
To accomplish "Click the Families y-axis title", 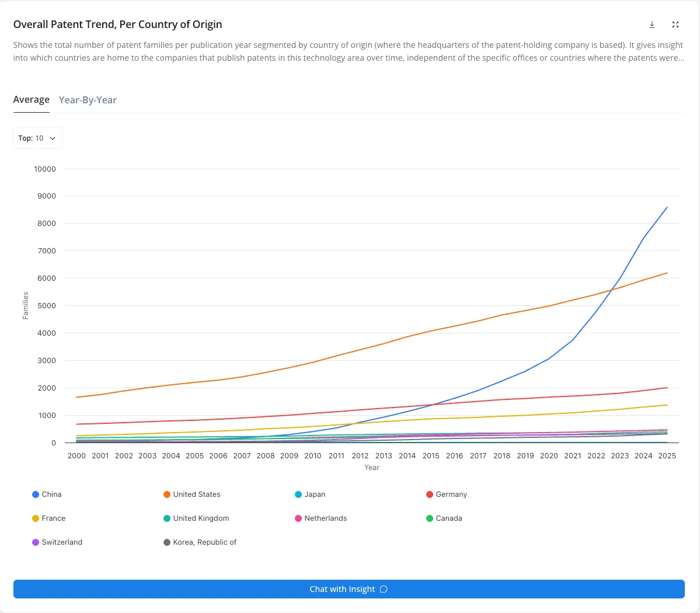I will pyautogui.click(x=26, y=305).
